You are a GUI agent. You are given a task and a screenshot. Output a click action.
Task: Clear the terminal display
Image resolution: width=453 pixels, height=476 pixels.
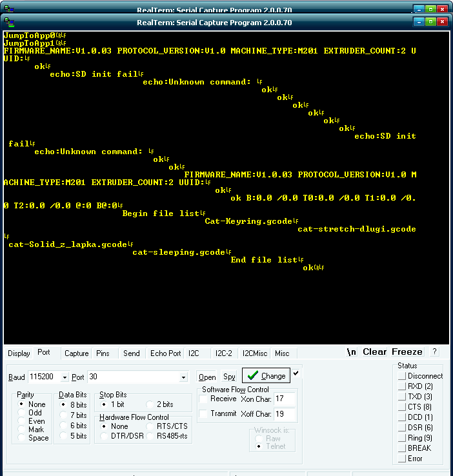click(x=374, y=352)
